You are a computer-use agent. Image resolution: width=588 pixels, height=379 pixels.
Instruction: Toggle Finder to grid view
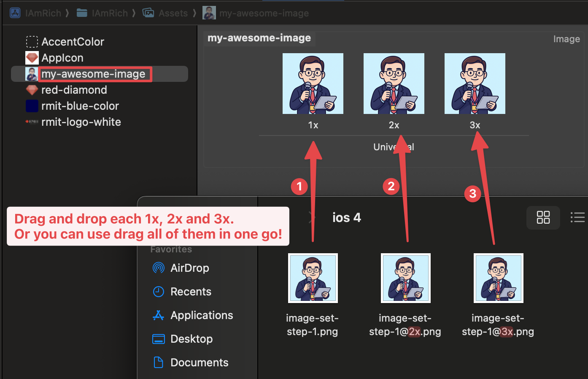point(543,217)
